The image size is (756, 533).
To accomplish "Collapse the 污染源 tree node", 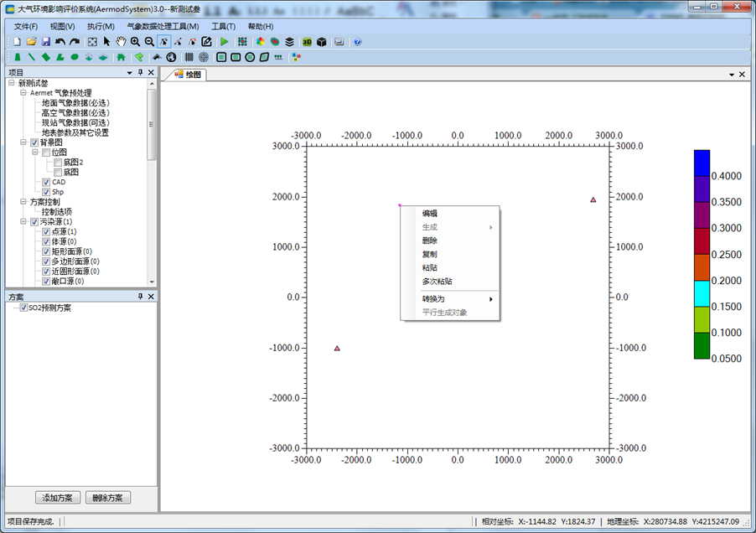I will (x=23, y=222).
